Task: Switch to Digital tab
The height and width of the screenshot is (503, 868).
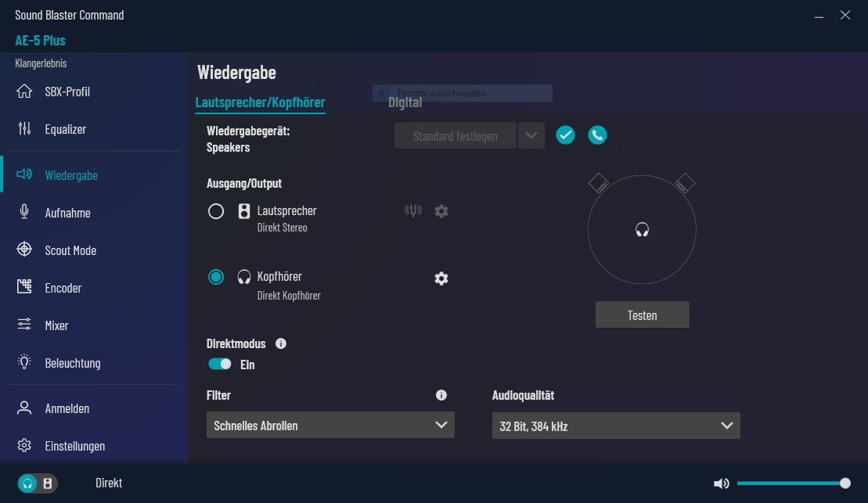Action: coord(405,102)
